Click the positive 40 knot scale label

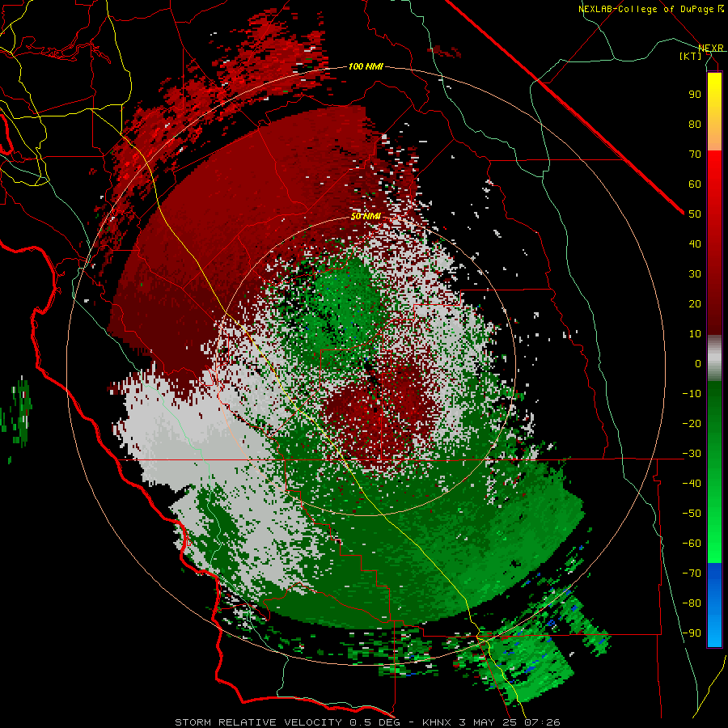coord(695,243)
